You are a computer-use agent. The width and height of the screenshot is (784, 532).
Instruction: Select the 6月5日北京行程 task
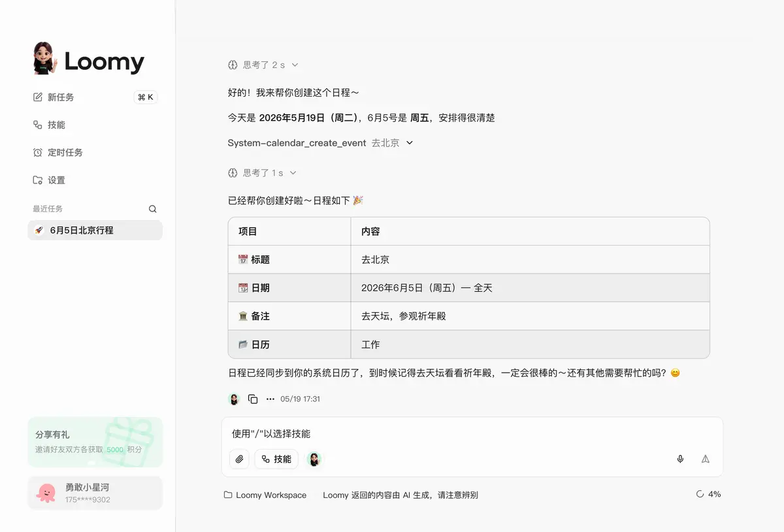point(95,230)
